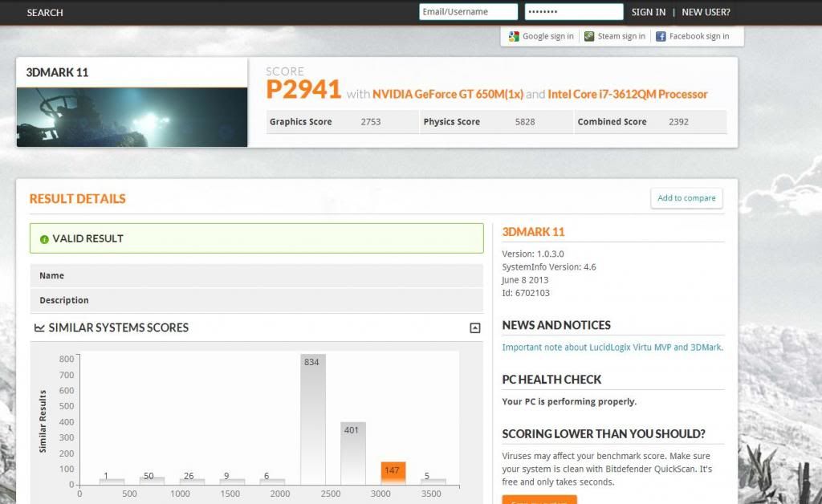Click the green valid result info icon

coord(44,239)
